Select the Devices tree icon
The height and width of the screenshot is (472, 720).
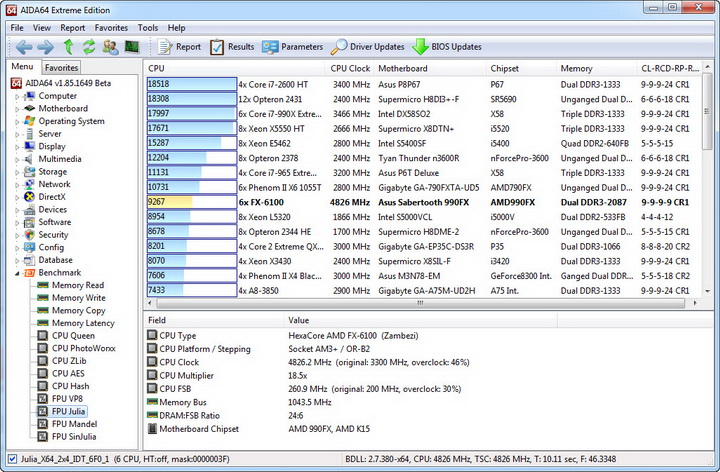point(29,209)
